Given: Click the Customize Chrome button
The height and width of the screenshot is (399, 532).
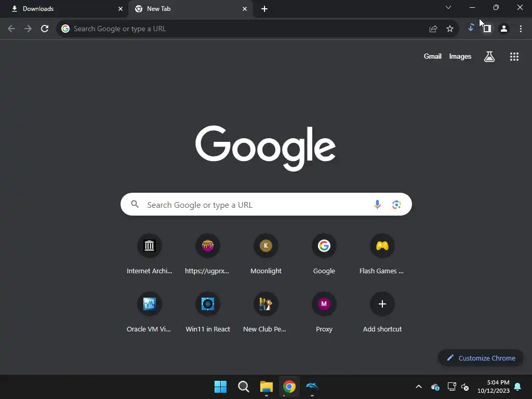Looking at the screenshot, I should pyautogui.click(x=481, y=358).
